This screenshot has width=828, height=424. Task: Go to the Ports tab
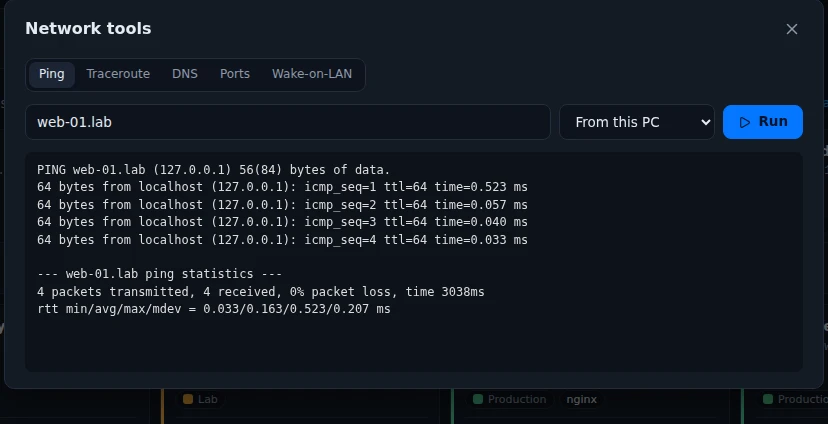click(x=234, y=74)
